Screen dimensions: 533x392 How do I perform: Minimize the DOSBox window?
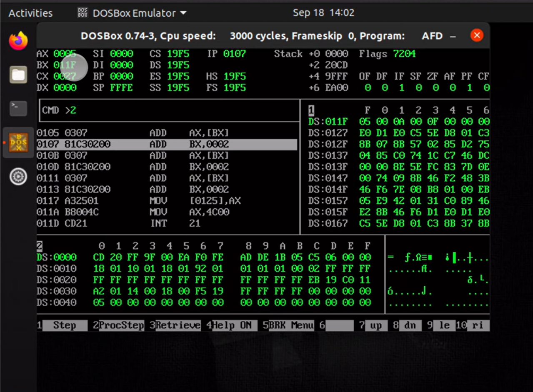(x=453, y=36)
